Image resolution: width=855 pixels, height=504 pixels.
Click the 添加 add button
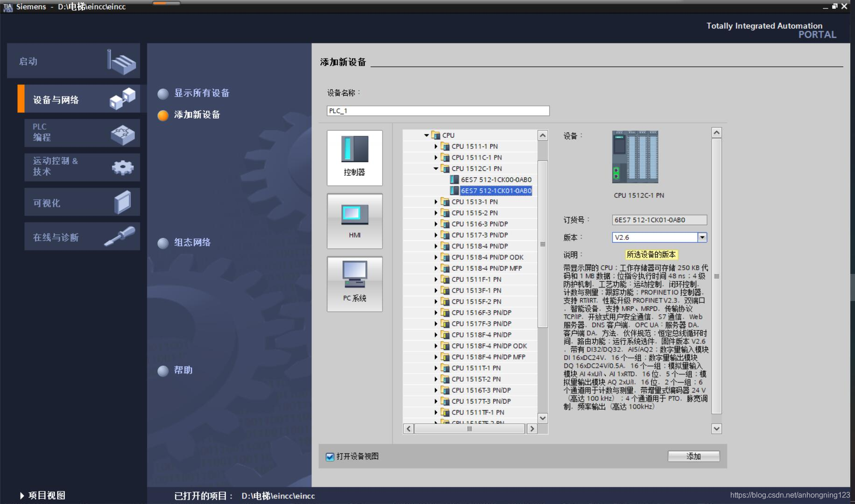click(693, 456)
